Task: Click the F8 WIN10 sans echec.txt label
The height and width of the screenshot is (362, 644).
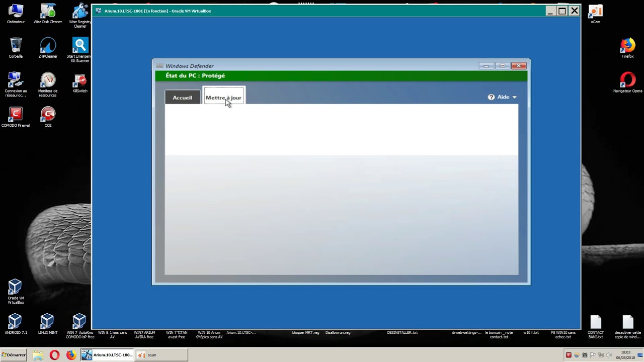Action: point(563,334)
